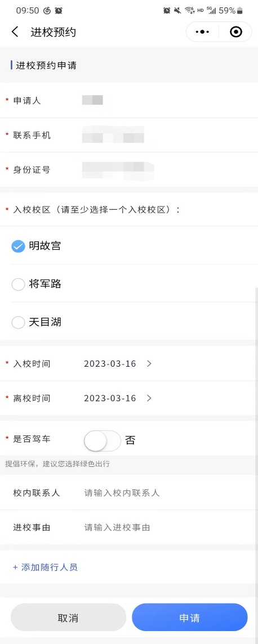
Task: Change the 入校时间 date 2023-03-16
Action: coord(110,364)
